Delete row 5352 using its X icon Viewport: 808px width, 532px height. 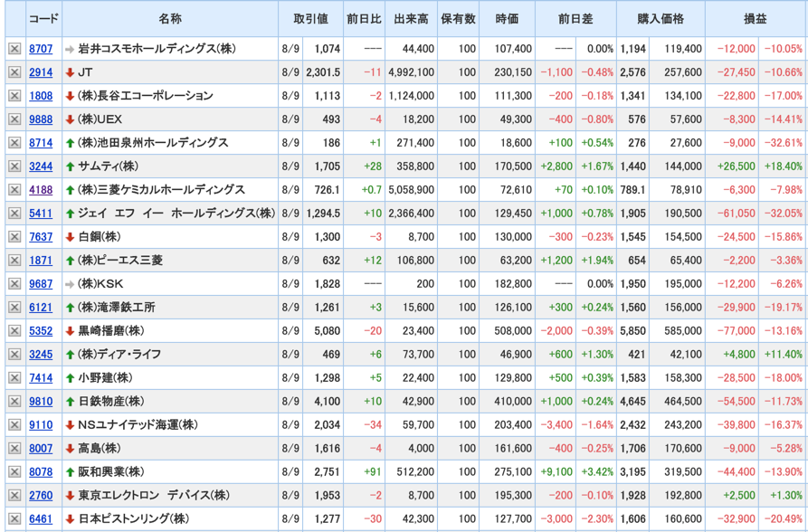14,330
